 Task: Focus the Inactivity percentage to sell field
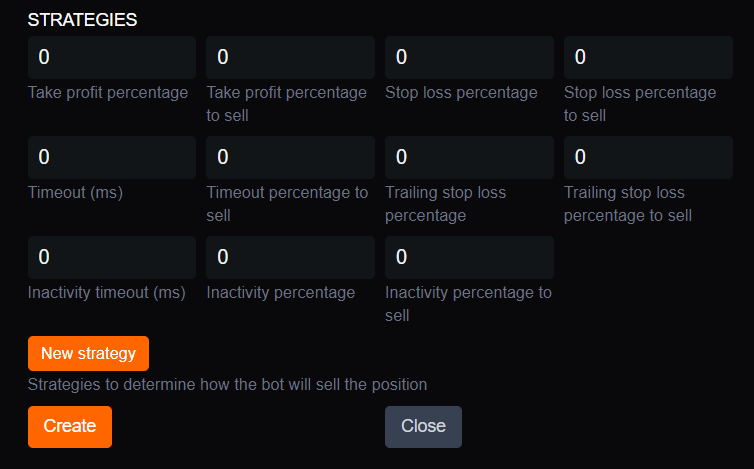tap(469, 257)
